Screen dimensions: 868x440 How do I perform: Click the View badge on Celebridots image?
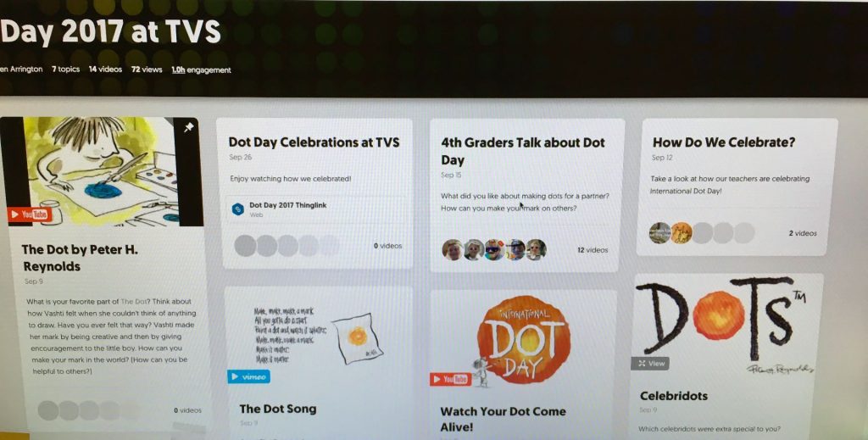[650, 364]
